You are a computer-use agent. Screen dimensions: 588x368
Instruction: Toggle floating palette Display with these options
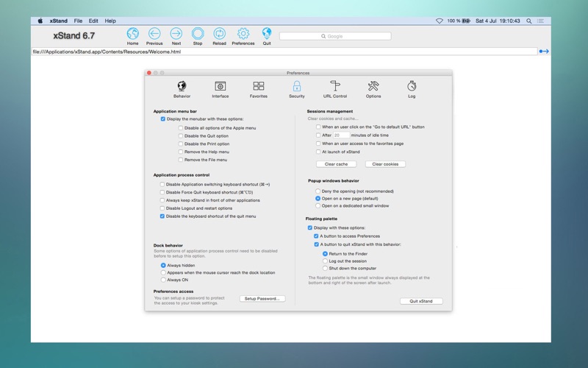click(309, 228)
